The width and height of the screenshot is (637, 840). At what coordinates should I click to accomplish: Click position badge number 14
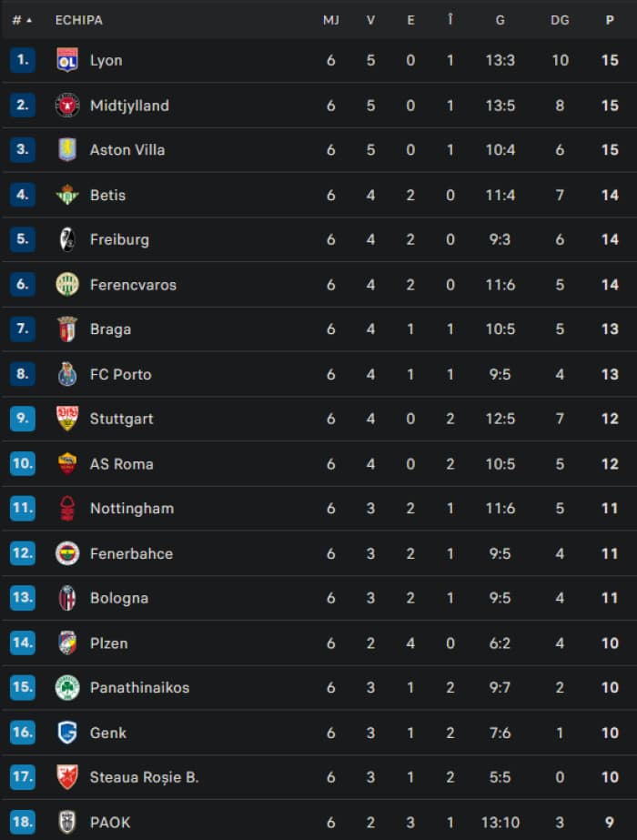click(23, 643)
